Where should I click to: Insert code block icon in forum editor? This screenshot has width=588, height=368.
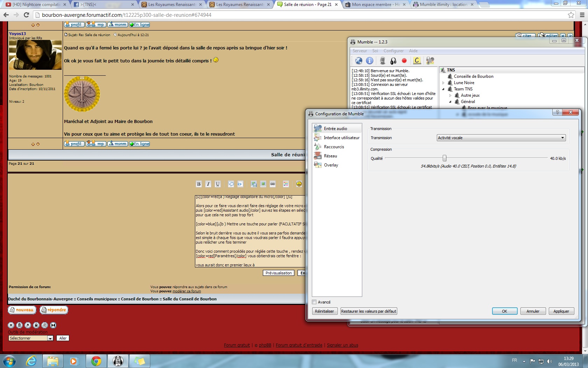click(240, 184)
